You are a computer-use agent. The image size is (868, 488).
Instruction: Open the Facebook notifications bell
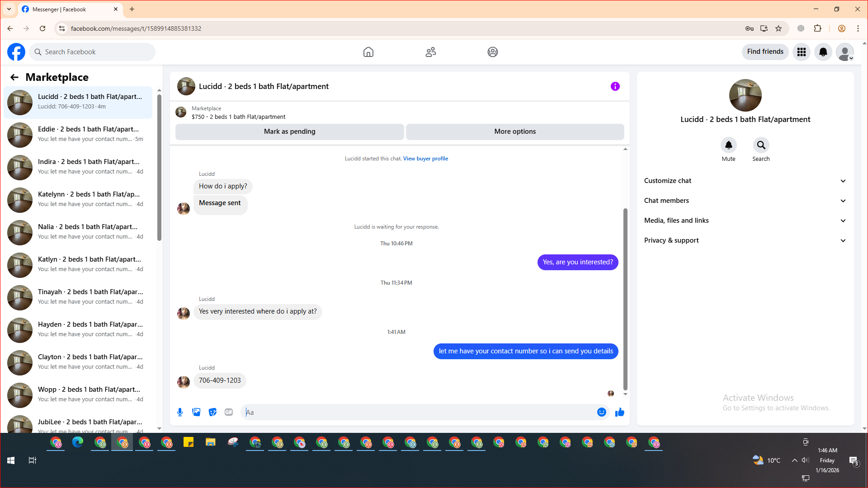(823, 52)
